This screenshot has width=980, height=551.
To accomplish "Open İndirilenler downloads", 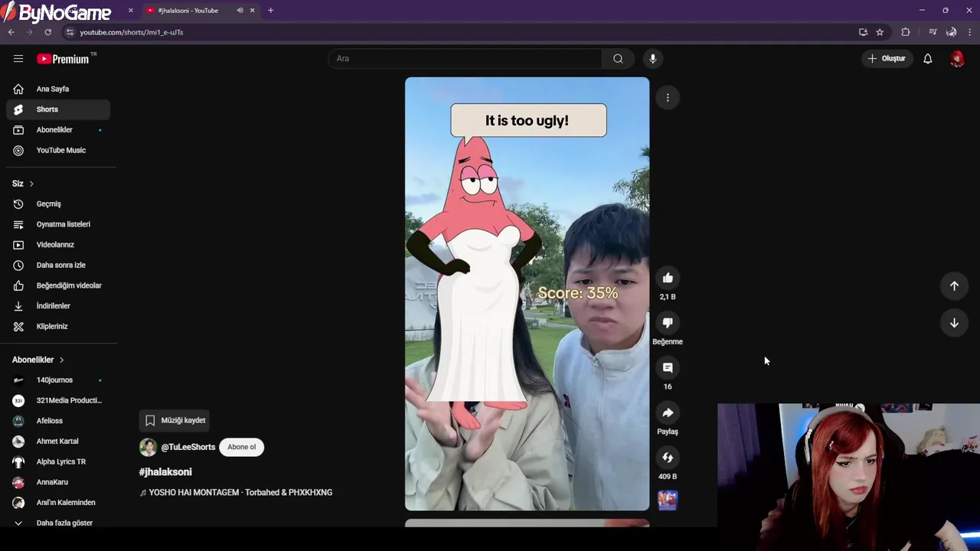I will coord(58,306).
